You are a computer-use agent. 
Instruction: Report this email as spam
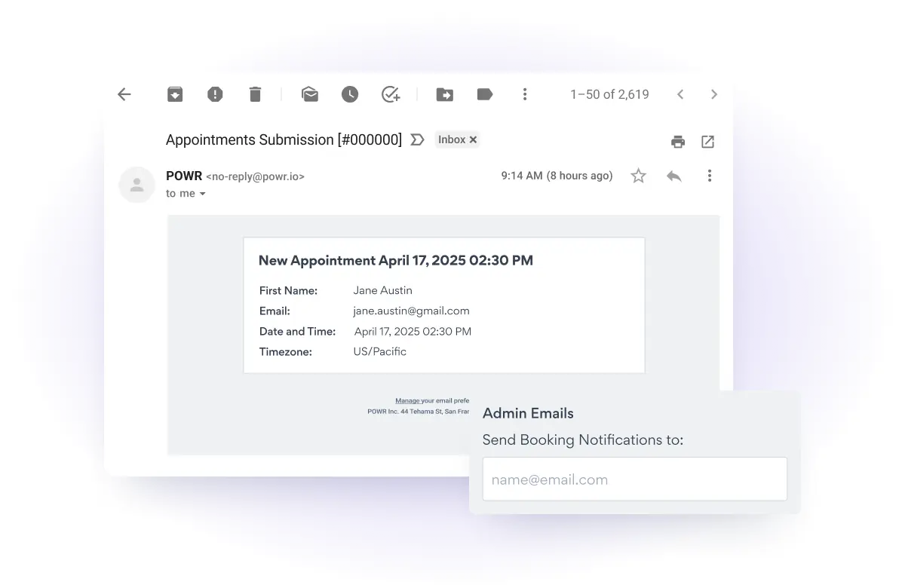point(215,94)
